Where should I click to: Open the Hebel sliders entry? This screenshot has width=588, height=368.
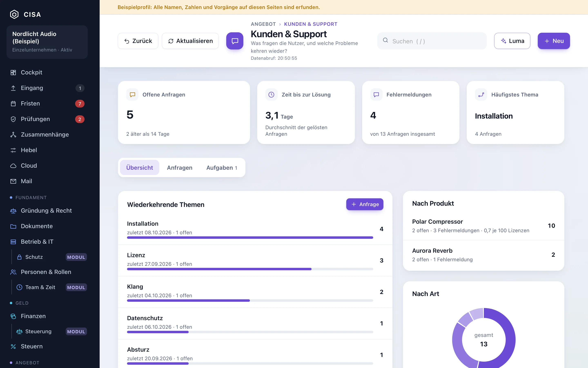[47, 150]
